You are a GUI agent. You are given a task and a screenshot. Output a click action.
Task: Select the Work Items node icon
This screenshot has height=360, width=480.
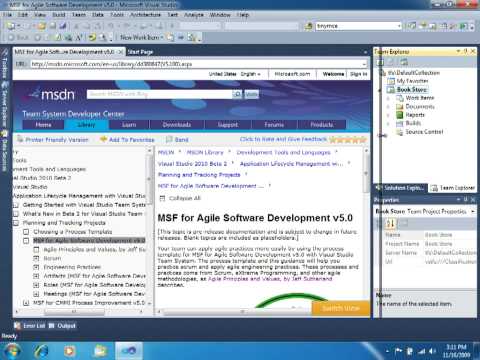click(x=400, y=98)
